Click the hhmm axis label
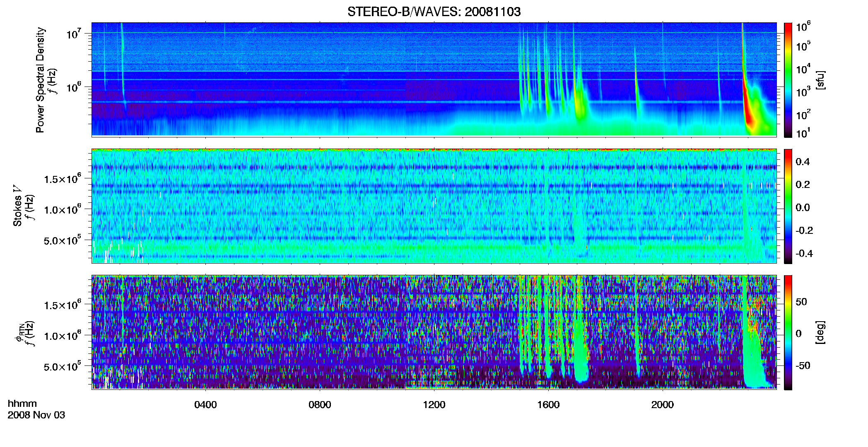 click(x=22, y=404)
